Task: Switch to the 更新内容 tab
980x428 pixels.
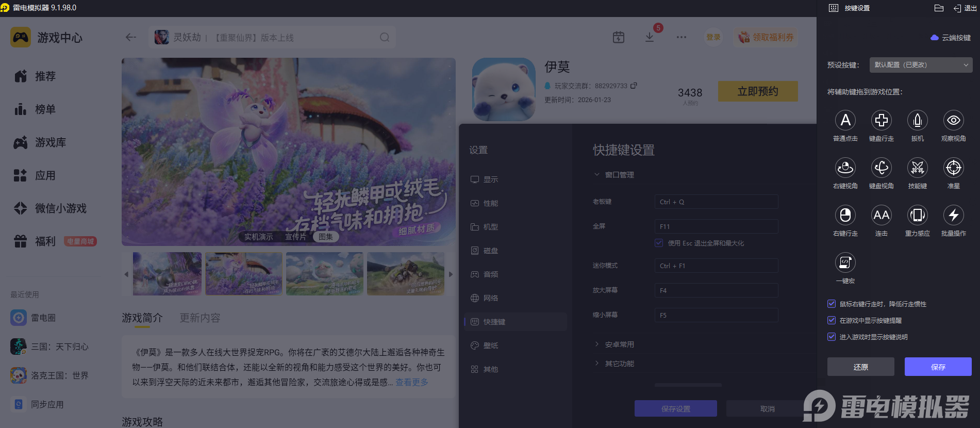Action: tap(200, 318)
